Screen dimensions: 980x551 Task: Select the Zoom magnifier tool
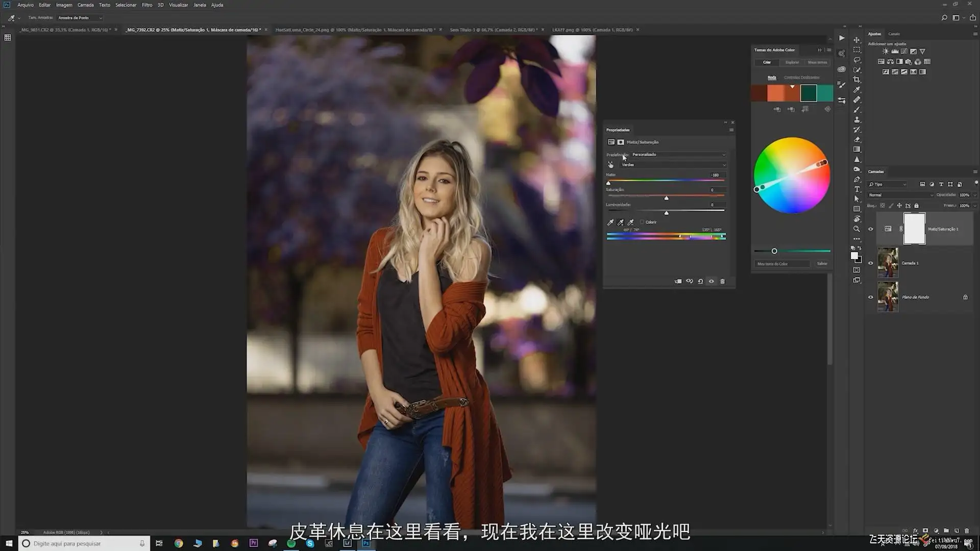(x=857, y=229)
